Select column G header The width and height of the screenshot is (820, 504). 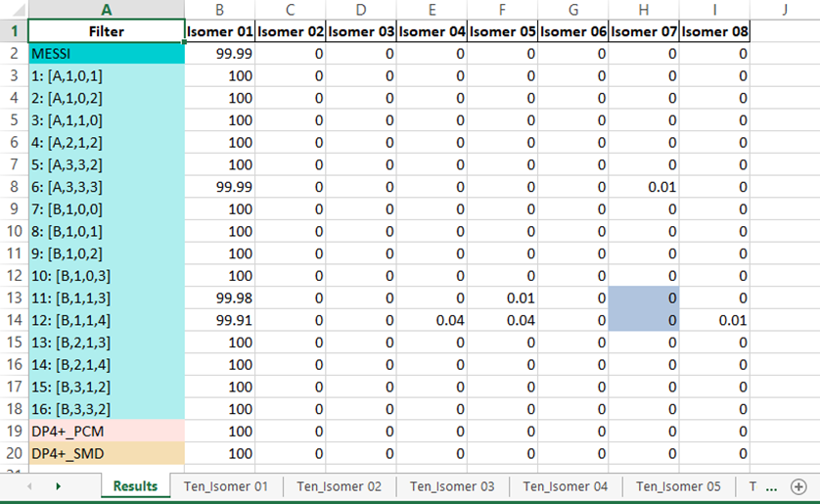click(573, 10)
